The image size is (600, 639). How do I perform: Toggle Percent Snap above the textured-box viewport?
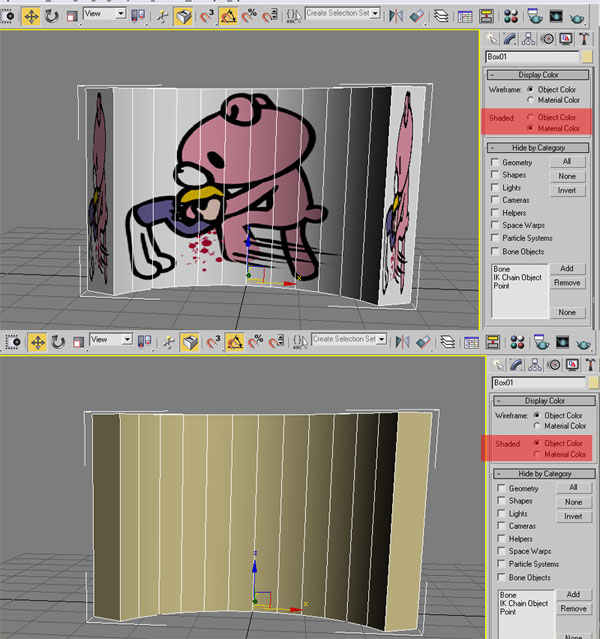[x=249, y=16]
